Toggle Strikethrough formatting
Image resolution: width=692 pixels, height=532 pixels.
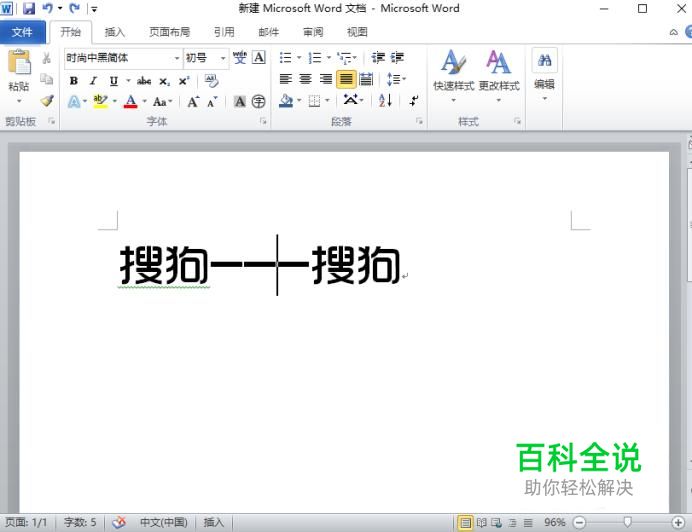point(144,81)
